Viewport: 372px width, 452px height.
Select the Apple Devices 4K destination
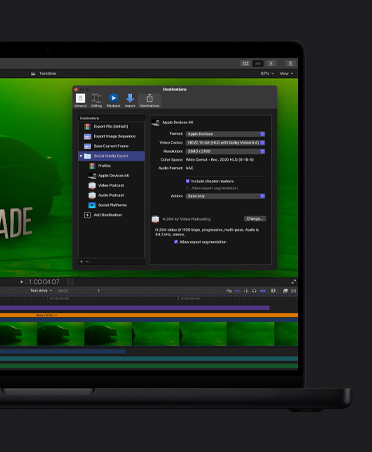point(111,176)
